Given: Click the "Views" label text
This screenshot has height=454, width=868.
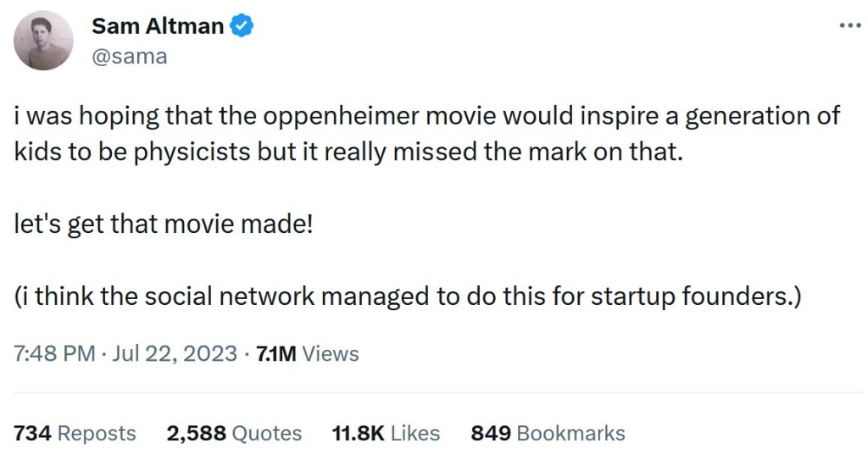Looking at the screenshot, I should tap(331, 353).
